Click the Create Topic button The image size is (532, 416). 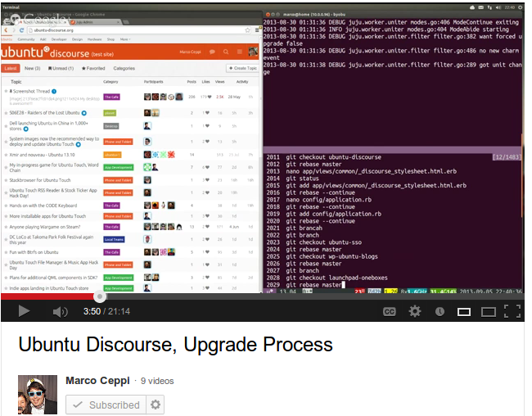pyautogui.click(x=243, y=68)
